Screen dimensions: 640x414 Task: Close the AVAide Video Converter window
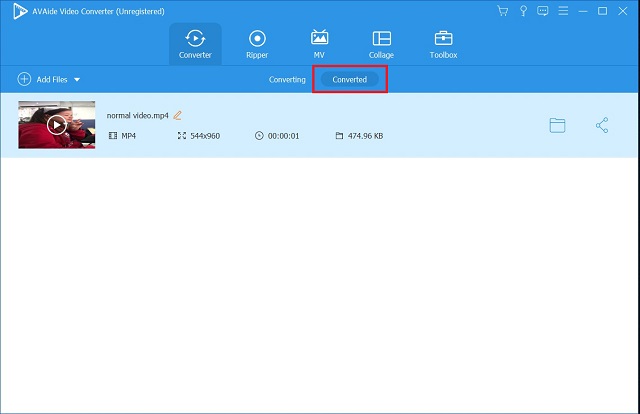tap(622, 11)
